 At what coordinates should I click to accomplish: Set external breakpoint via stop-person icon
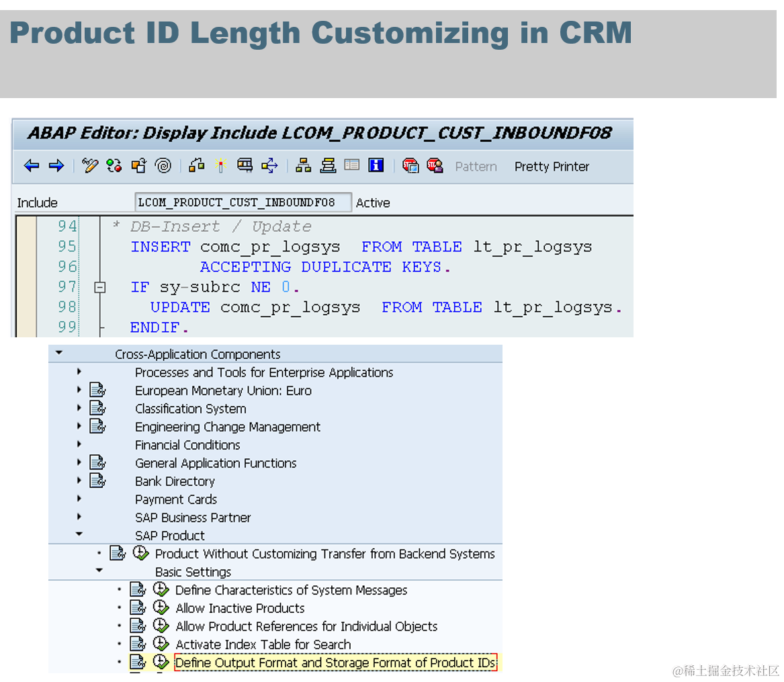(435, 165)
